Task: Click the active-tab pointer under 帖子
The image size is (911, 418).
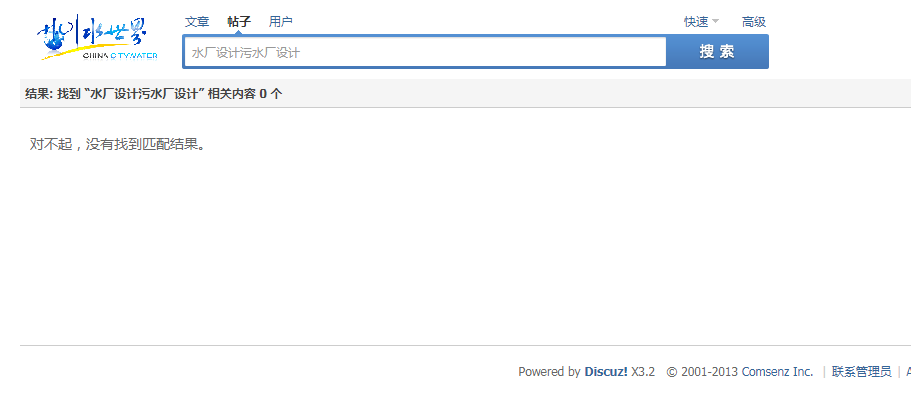Action: pyautogui.click(x=239, y=33)
